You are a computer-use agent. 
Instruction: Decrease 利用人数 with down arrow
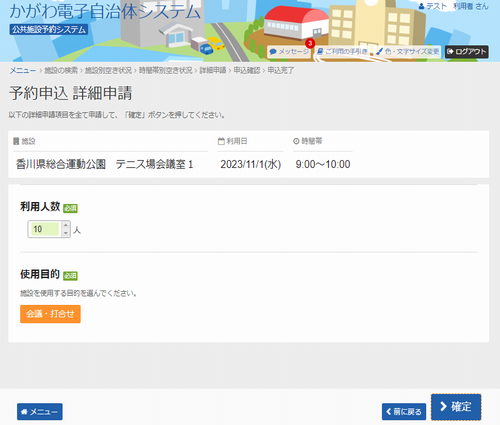66,233
